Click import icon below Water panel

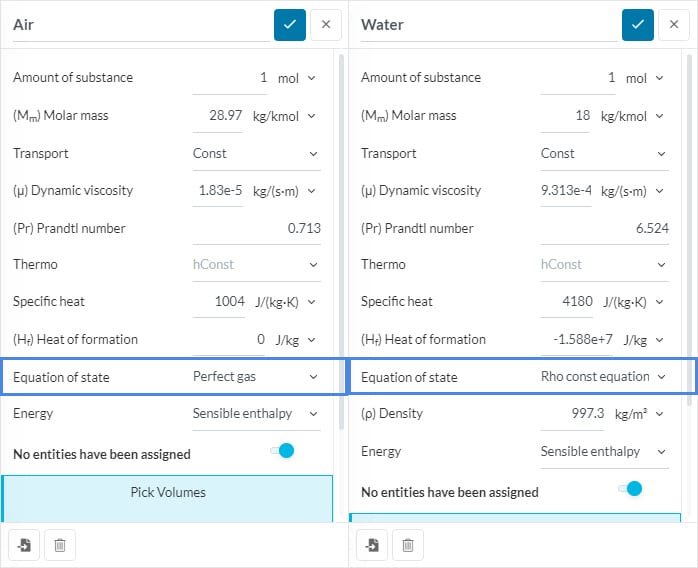pyautogui.click(x=372, y=545)
